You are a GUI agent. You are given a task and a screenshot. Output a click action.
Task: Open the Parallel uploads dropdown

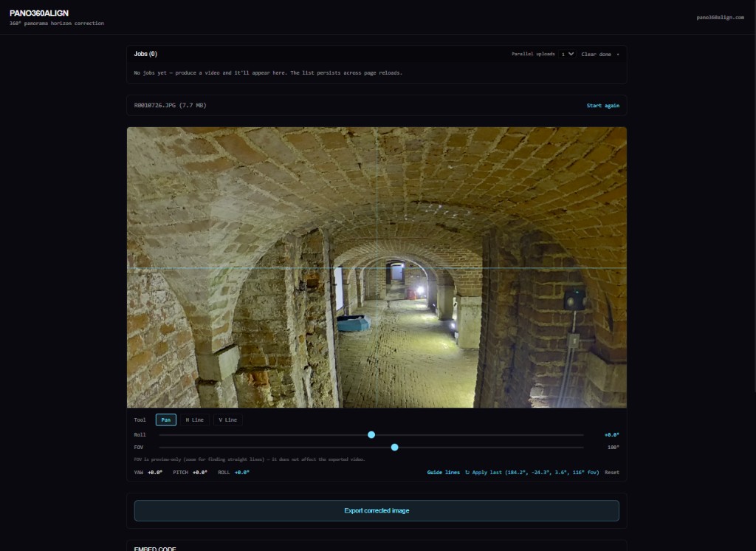(x=568, y=54)
